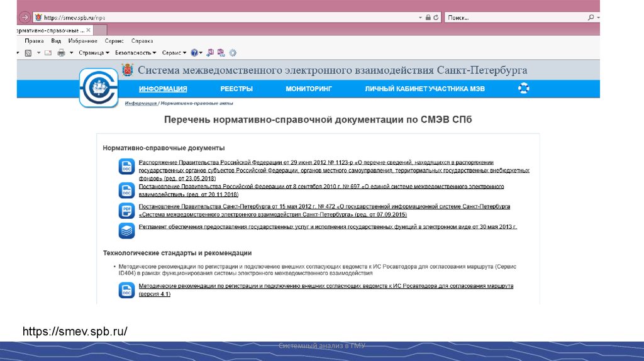
Task: Expand the Безопасность dropdown menu
Action: coord(135,53)
